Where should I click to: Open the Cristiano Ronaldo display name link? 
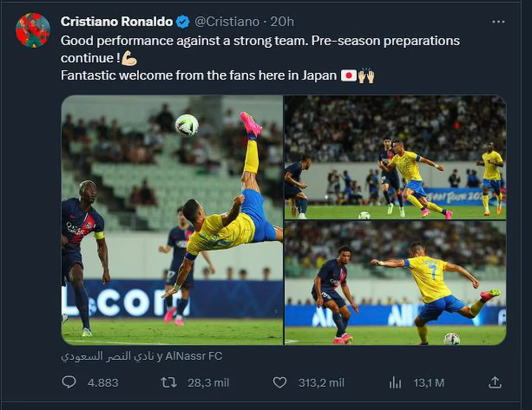pyautogui.click(x=116, y=22)
